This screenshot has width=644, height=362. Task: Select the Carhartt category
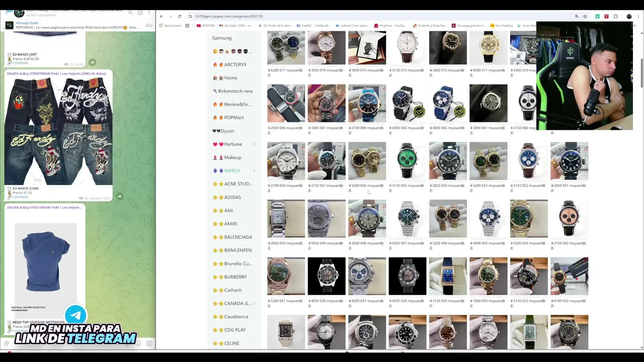(x=227, y=290)
